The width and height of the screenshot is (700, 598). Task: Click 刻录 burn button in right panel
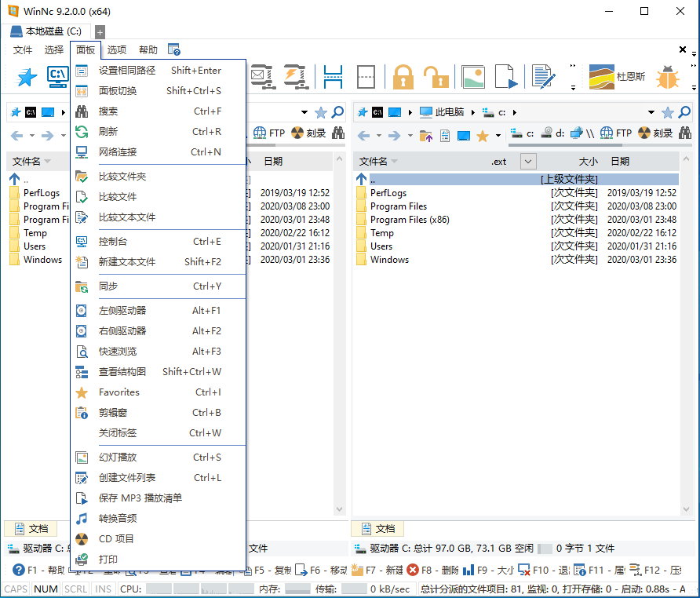[x=655, y=133]
